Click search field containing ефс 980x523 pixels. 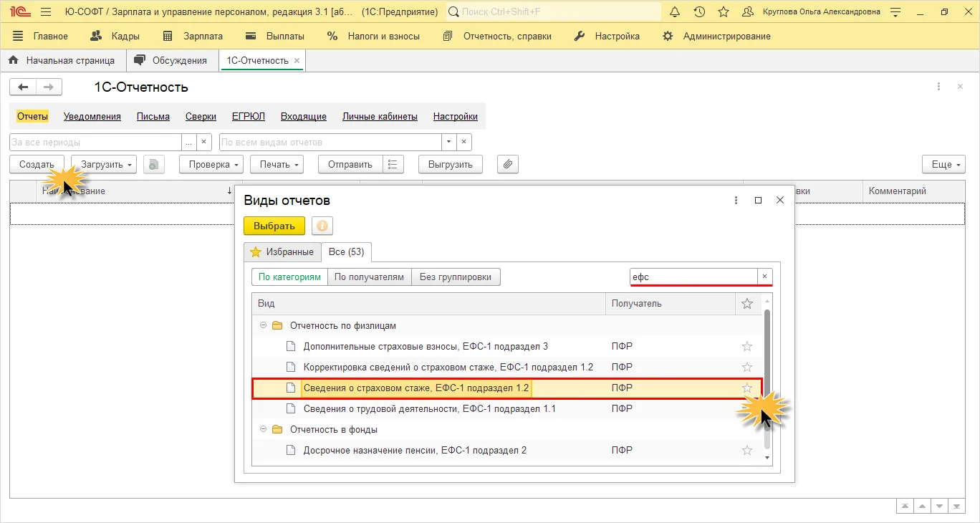(693, 277)
